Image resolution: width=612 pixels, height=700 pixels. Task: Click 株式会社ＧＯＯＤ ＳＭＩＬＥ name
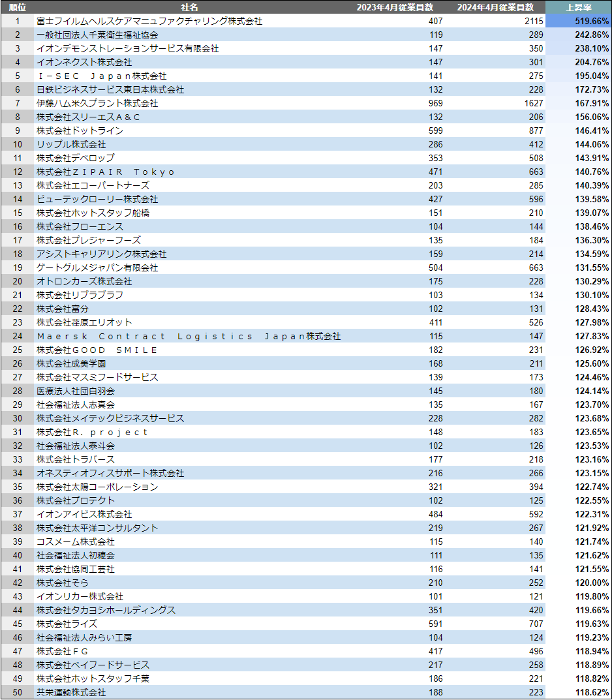tap(97, 350)
